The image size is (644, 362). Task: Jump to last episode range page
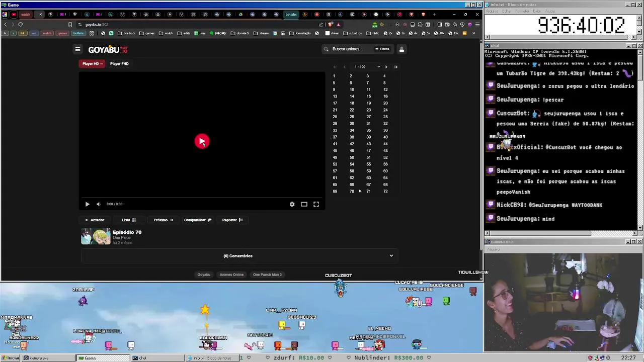(395, 67)
